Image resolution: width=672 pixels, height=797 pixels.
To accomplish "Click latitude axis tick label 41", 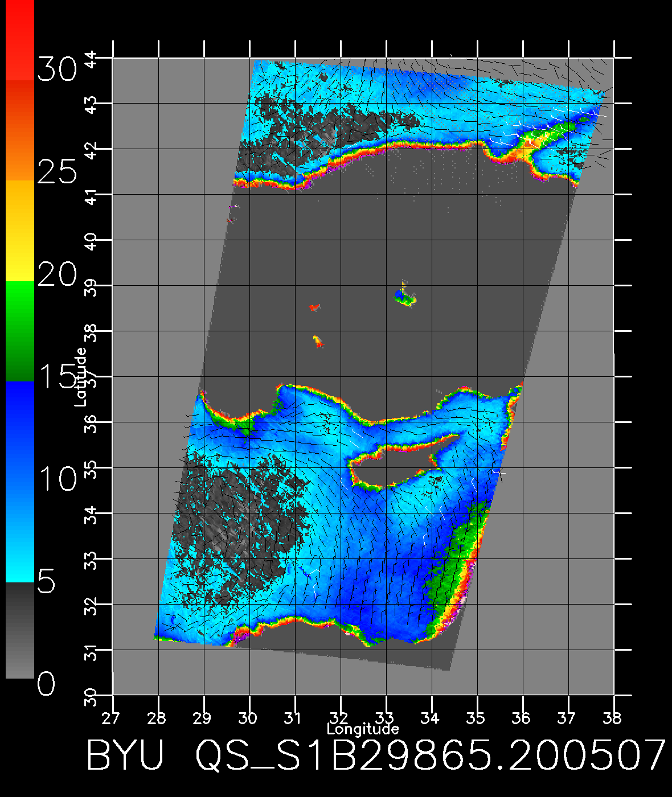I will 91,196.
